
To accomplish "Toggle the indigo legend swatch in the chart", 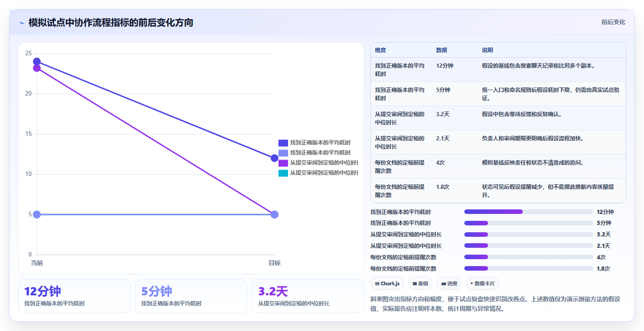I will (283, 143).
